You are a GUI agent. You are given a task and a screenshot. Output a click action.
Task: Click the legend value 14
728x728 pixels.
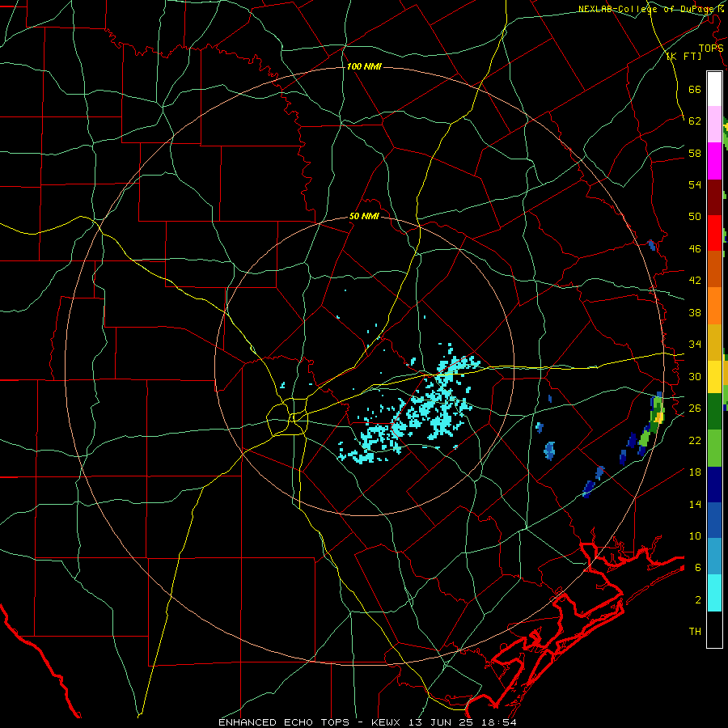pyautogui.click(x=695, y=504)
